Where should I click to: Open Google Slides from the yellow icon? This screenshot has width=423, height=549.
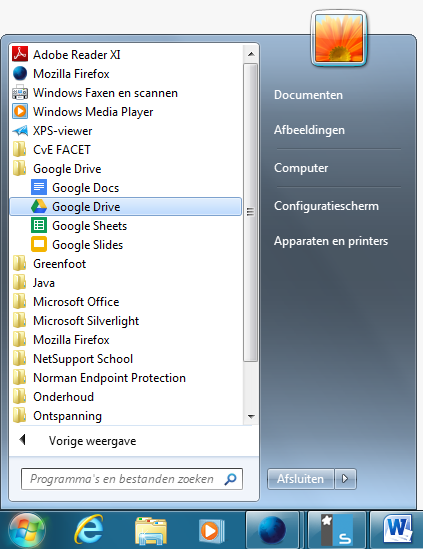(x=39, y=244)
